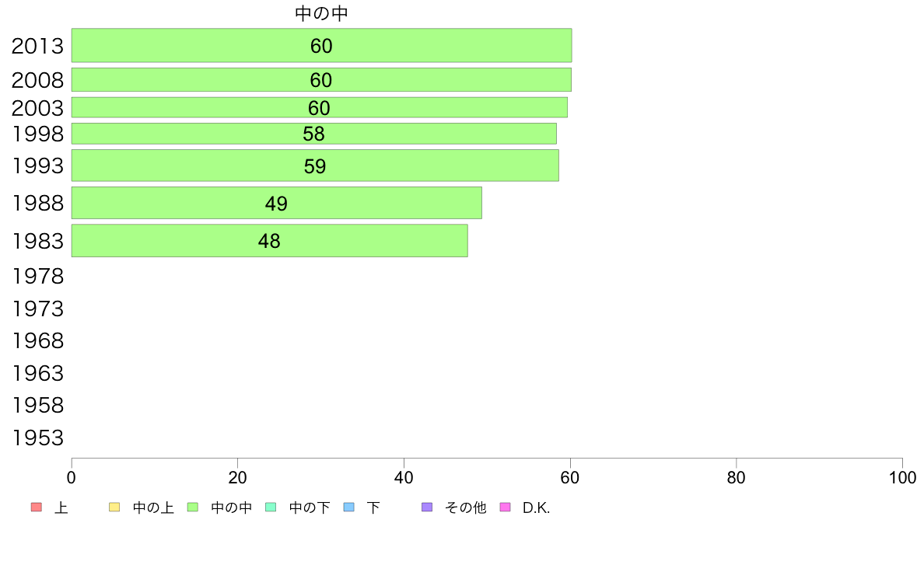This screenshot has height=572, width=924.
Task: Click the その他 legend text label
Action: click(466, 507)
